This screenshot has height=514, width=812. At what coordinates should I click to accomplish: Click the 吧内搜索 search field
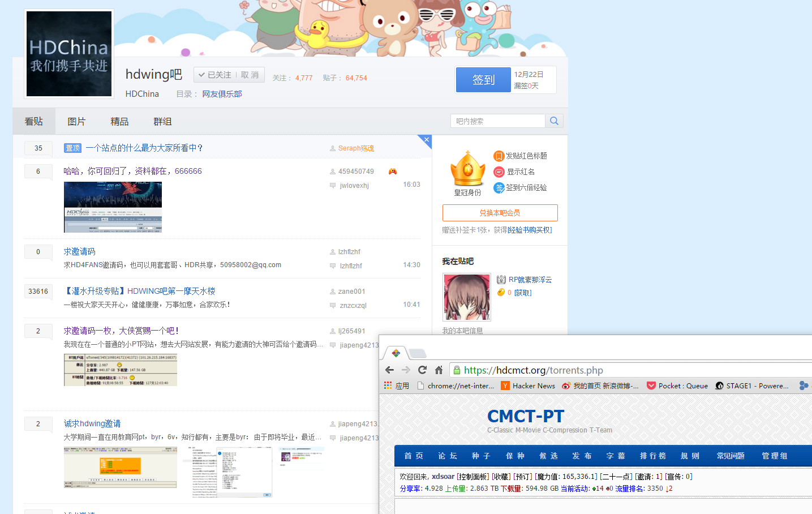(498, 121)
